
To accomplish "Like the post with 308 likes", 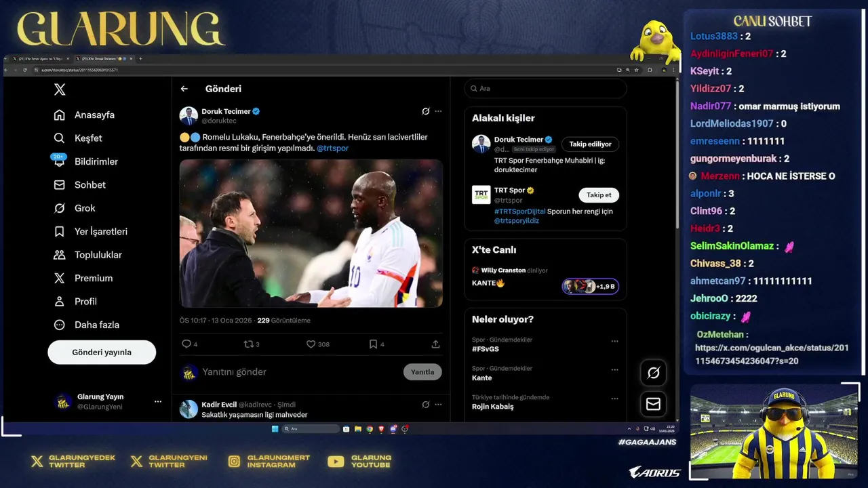I will coord(311,344).
